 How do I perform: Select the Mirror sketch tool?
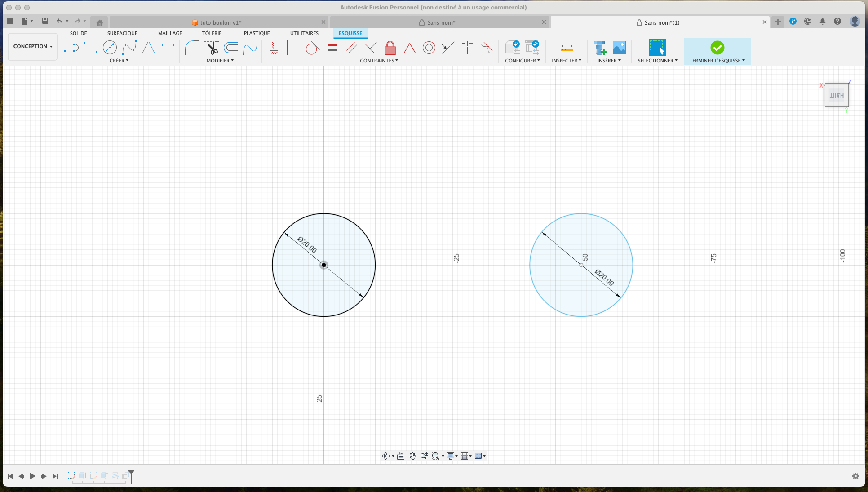pos(148,48)
